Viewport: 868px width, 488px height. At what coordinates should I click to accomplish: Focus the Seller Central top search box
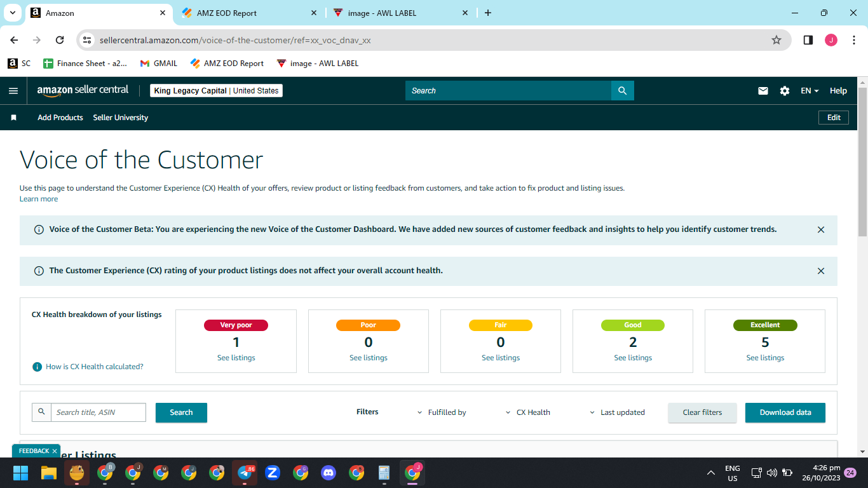point(508,91)
